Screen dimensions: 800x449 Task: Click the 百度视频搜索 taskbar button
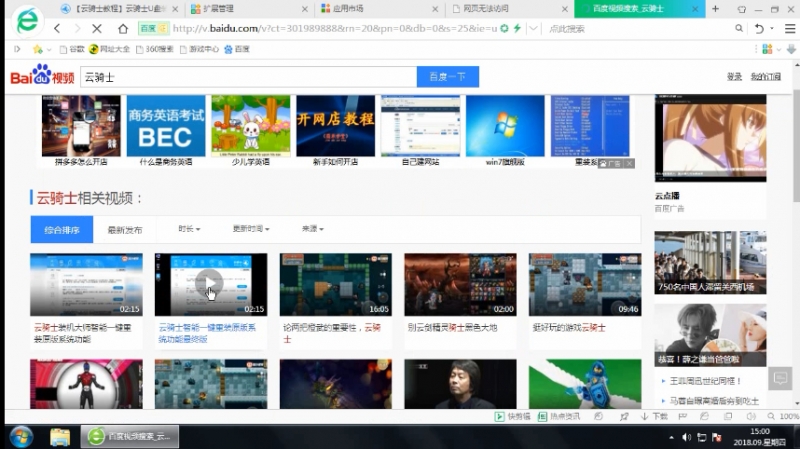pos(130,437)
